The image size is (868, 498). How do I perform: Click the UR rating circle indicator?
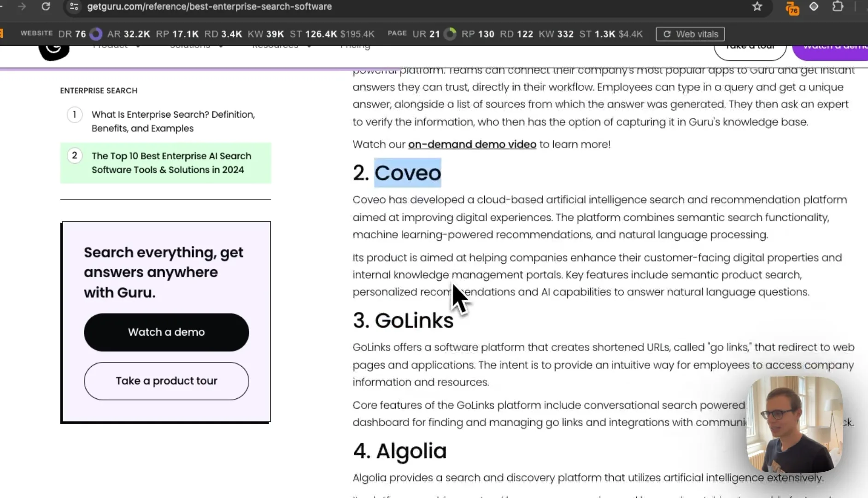point(450,34)
